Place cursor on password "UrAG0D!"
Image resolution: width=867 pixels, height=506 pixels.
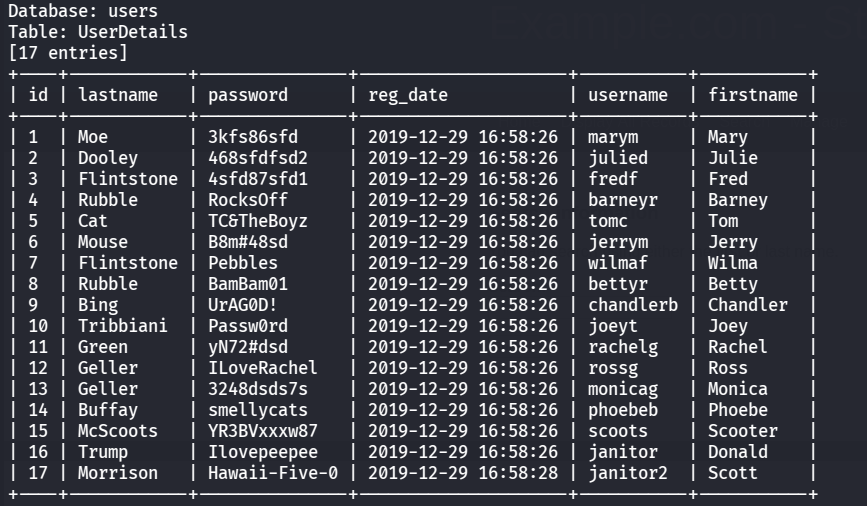[243, 305]
